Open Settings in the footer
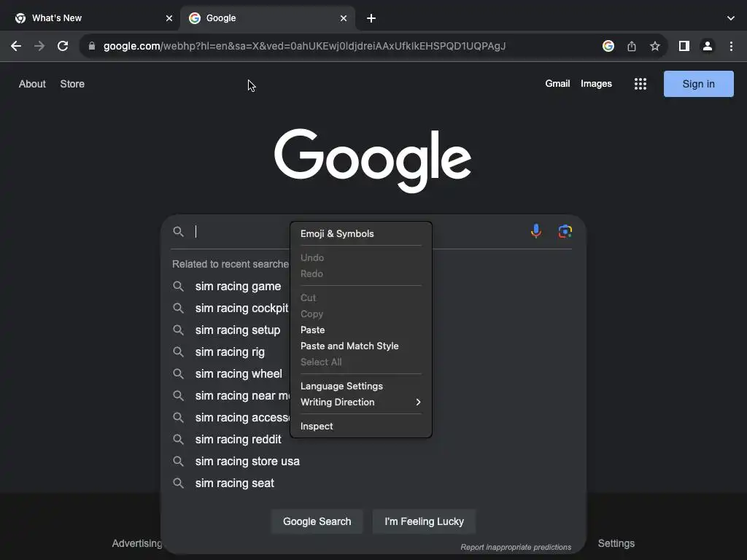Viewport: 747px width, 560px height. pos(616,543)
